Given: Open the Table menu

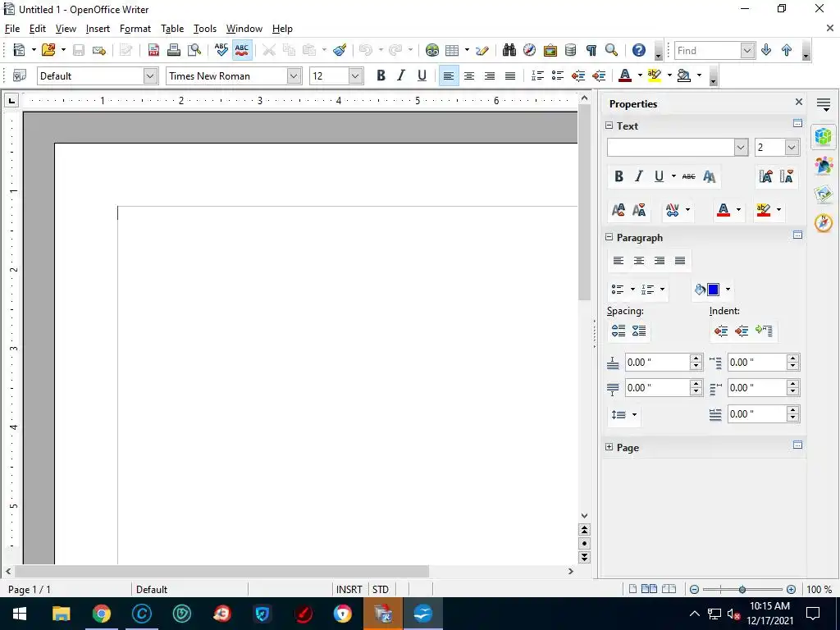Looking at the screenshot, I should 172,29.
